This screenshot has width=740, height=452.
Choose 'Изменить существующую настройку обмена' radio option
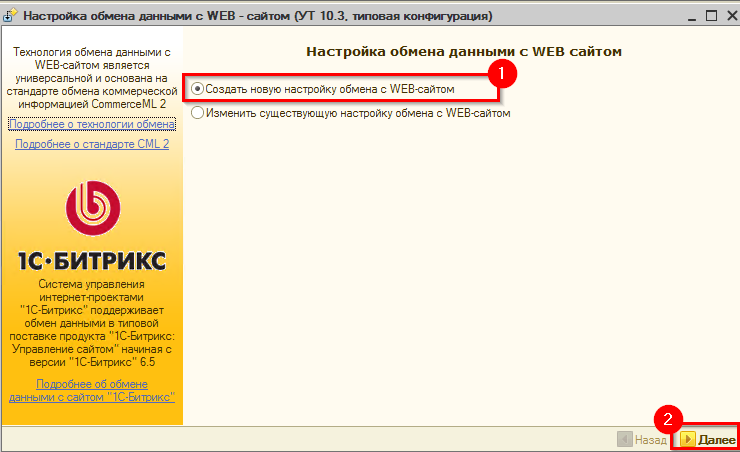[x=197, y=114]
